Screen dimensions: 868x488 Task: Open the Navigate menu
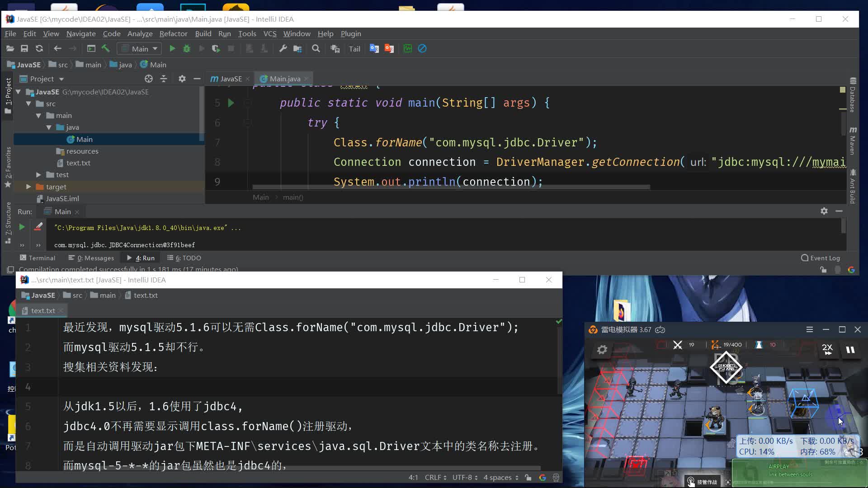click(x=81, y=33)
